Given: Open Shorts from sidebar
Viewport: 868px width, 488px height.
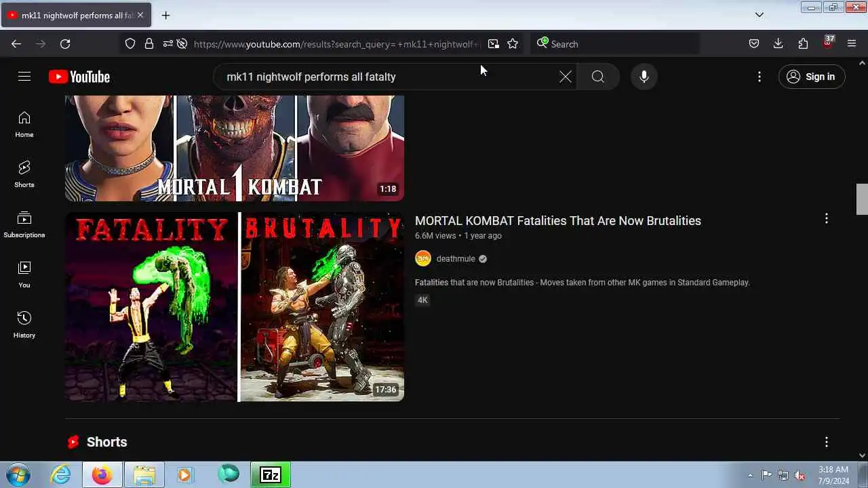Looking at the screenshot, I should tap(24, 175).
